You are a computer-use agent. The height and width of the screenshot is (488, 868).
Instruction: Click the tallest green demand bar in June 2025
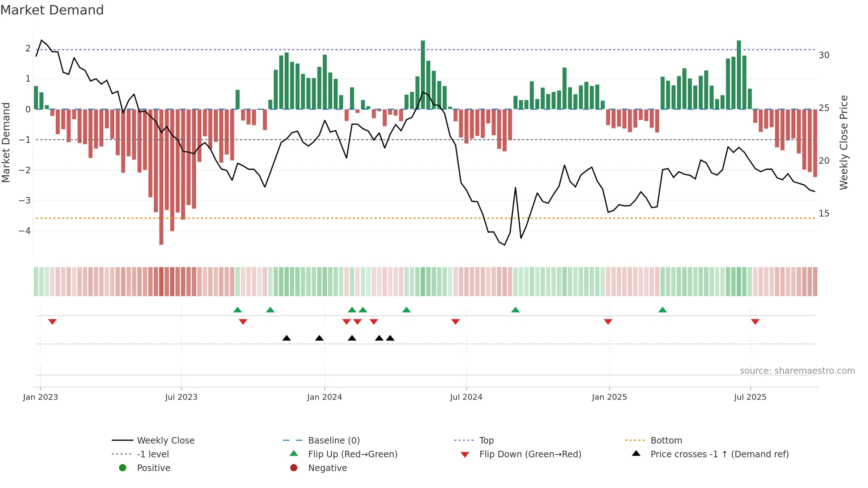pos(739,75)
